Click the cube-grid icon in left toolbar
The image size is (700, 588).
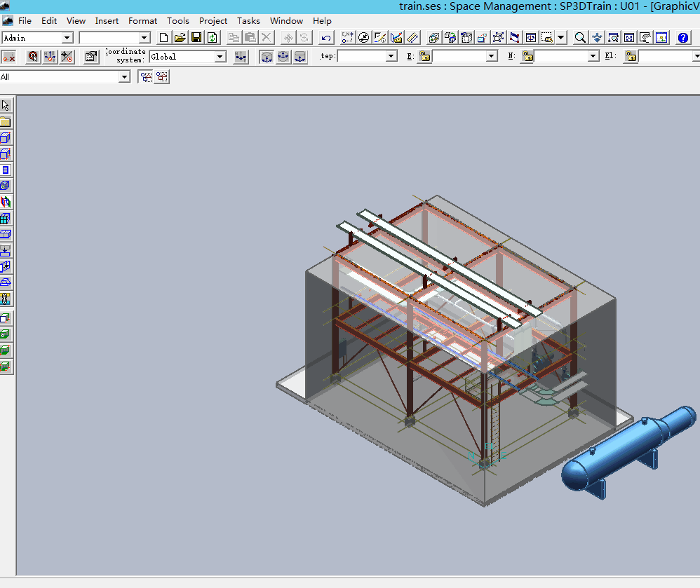[6, 218]
